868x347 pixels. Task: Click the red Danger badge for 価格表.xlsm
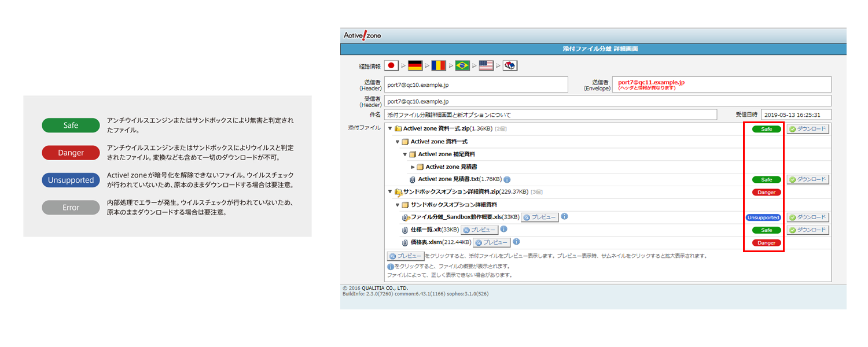pos(766,243)
